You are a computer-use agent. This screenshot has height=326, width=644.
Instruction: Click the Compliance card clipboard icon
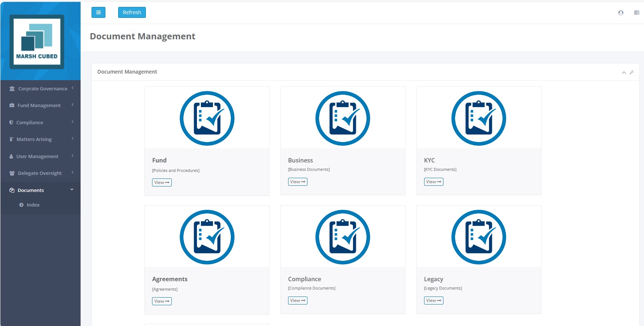[x=342, y=237]
